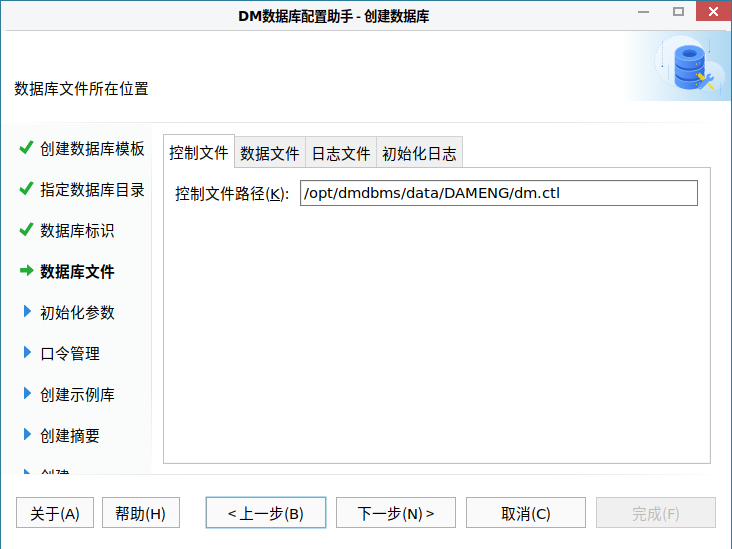732x549 pixels.
Task: Go back with the 上一步(B) button
Action: 266,513
